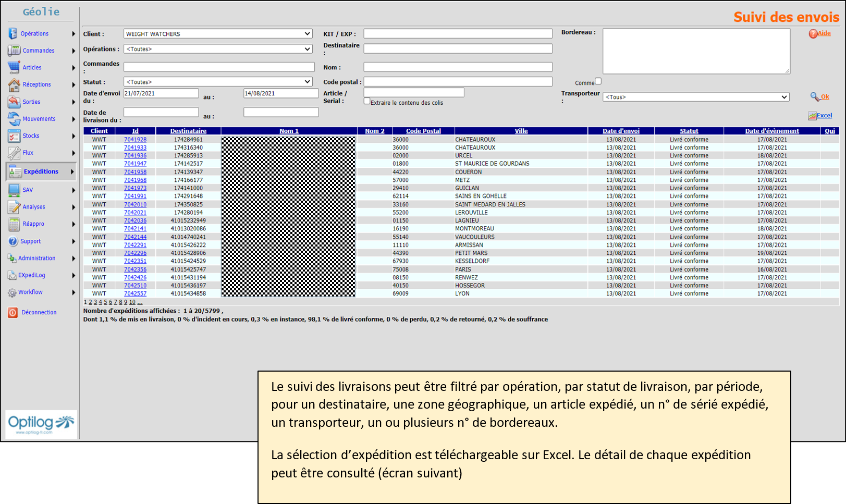
Task: Expand the Expéditions submenu arrow
Action: (x=72, y=171)
